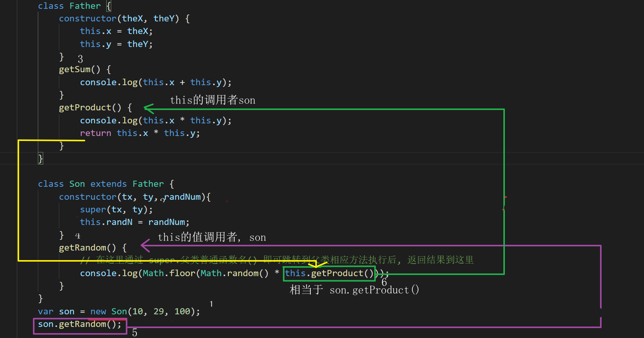Click 'Math.floor(' in the console.log line
Screen dimensions: 644x338
(171, 273)
